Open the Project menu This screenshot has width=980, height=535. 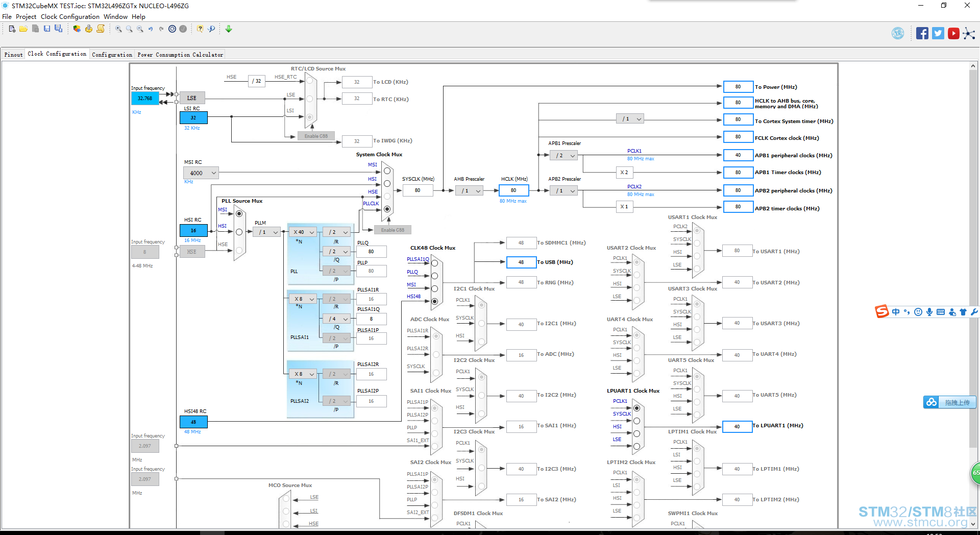coord(26,17)
